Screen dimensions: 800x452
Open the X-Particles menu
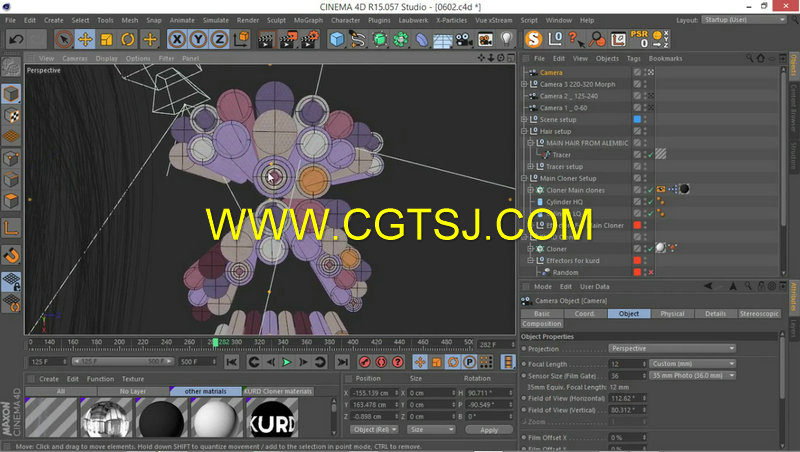(x=452, y=20)
